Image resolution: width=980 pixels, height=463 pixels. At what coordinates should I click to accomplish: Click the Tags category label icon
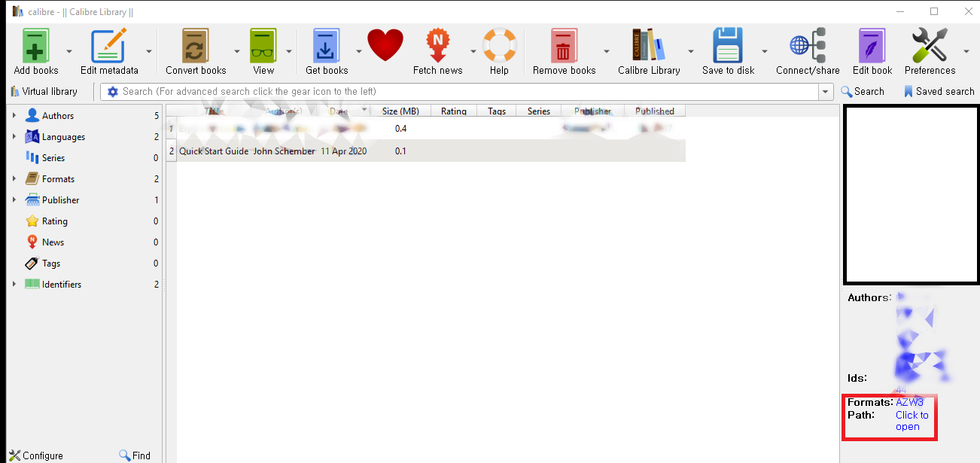[32, 263]
